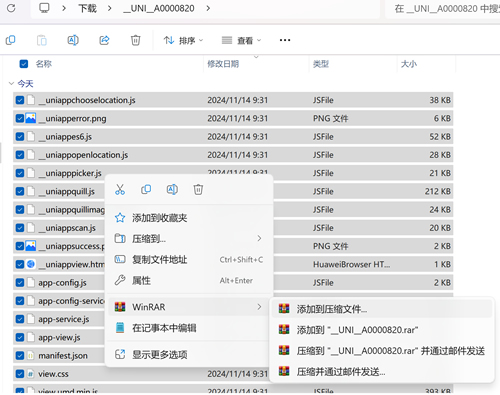This screenshot has height=395, width=500.
Task: Click the 下载 breadcrumb link
Action: 87,8
